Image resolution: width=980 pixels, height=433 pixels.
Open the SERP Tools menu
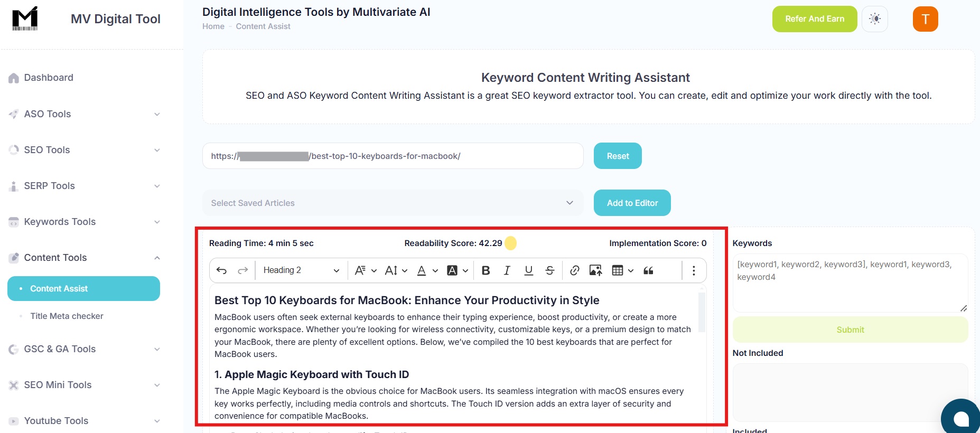pyautogui.click(x=85, y=186)
